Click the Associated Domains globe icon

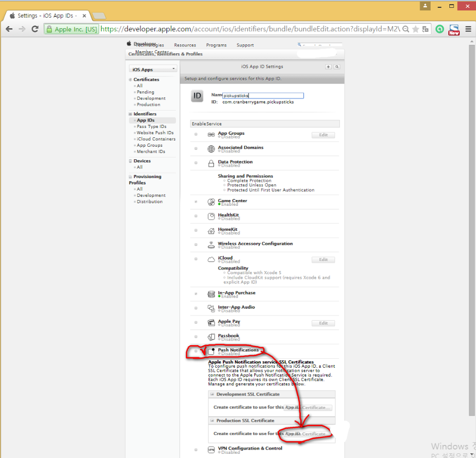pyautogui.click(x=211, y=149)
